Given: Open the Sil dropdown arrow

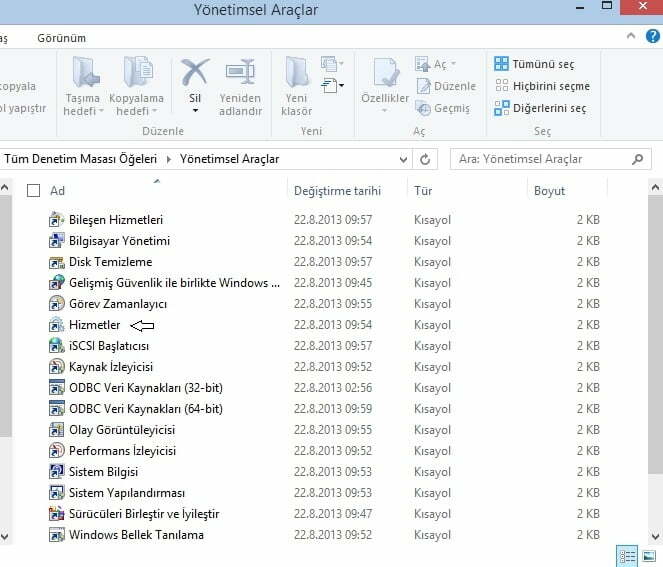Looking at the screenshot, I should coord(195,111).
